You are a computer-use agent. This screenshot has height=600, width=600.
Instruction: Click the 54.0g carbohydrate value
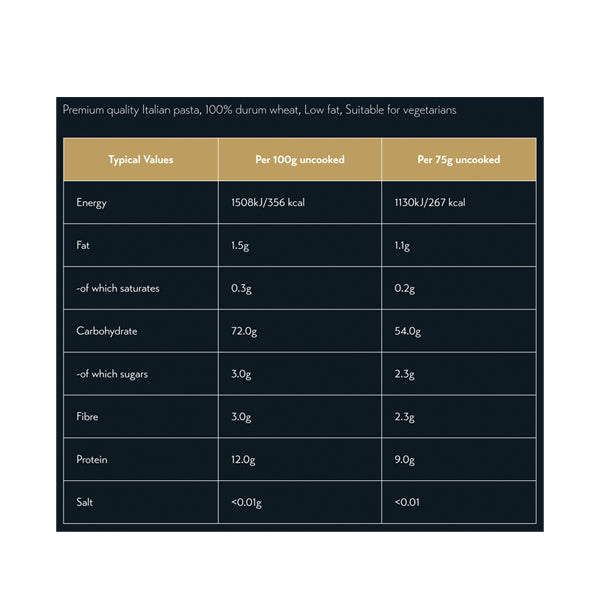[x=408, y=331]
